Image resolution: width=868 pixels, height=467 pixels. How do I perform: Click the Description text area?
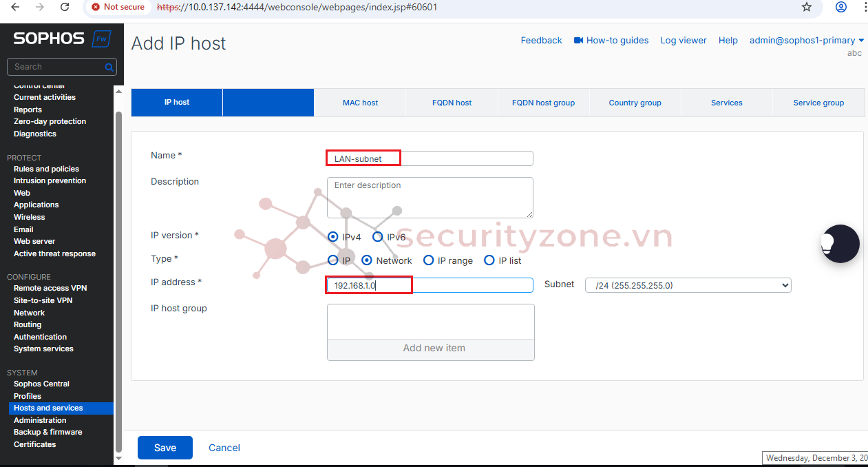pos(430,198)
